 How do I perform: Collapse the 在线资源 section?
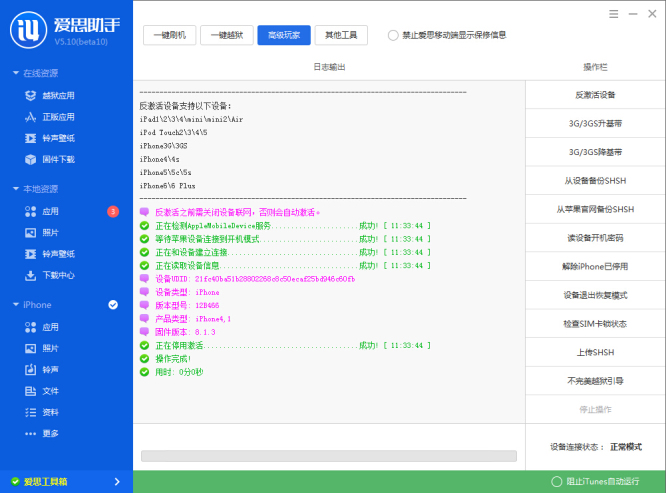pos(15,73)
